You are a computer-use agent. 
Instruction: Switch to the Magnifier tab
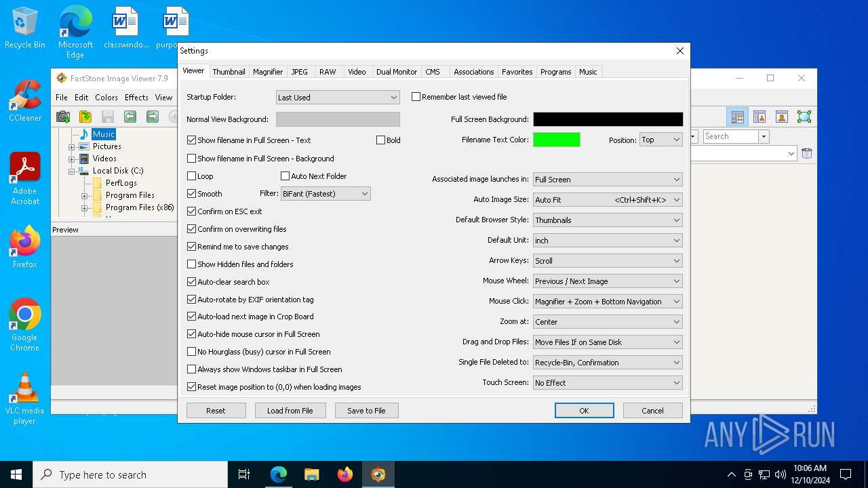point(268,72)
